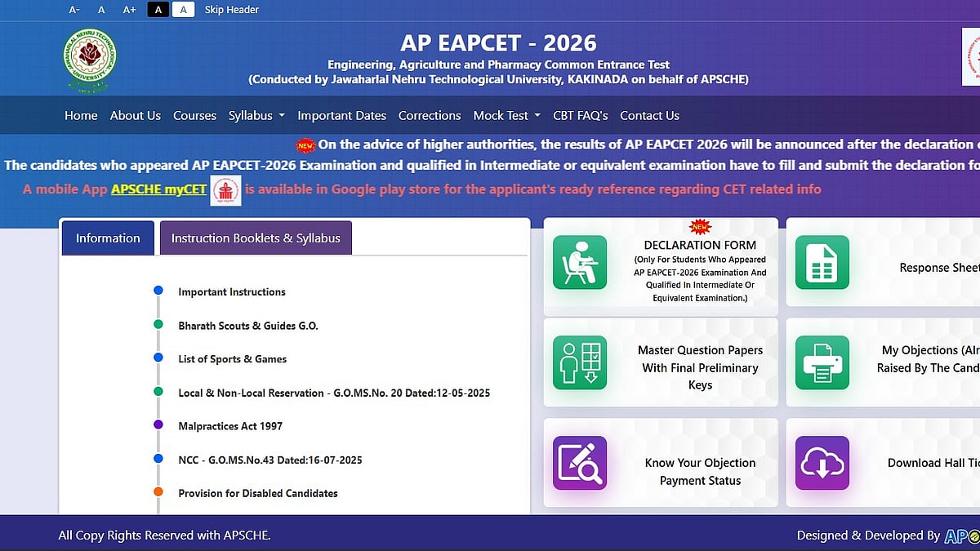Open Local & Non-Local Reservation G.O. link
Screen dimensions: 980x551
coord(334,393)
